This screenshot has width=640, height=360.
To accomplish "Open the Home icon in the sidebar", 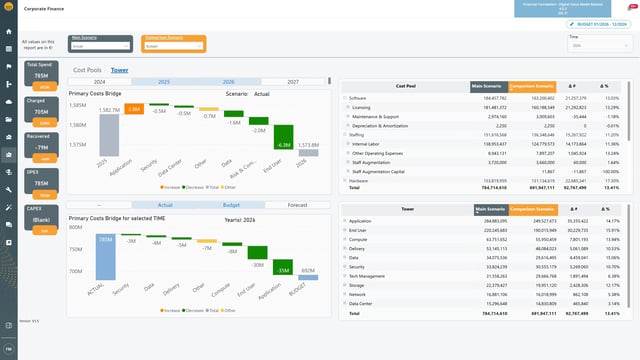I will pyautogui.click(x=9, y=31).
